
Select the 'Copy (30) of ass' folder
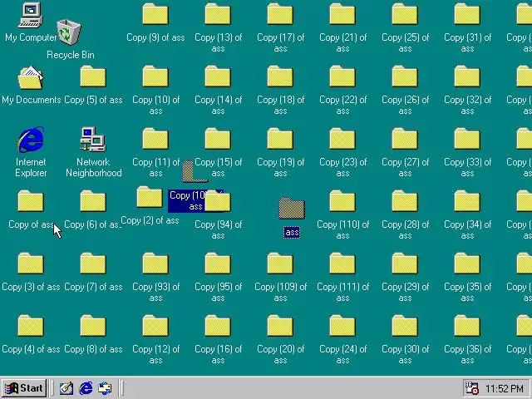point(405,327)
